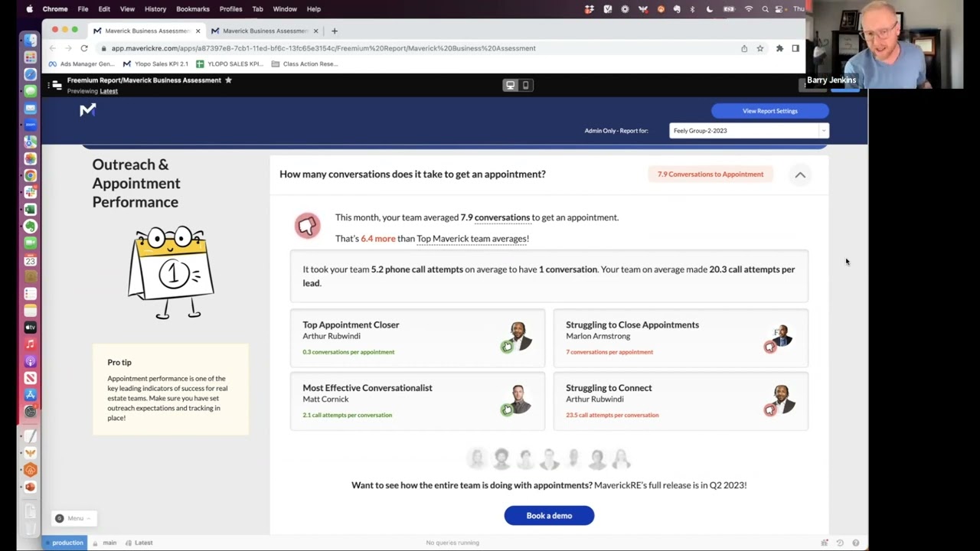Open Finder from the Dock
The width and height of the screenshot is (980, 551).
(30, 41)
